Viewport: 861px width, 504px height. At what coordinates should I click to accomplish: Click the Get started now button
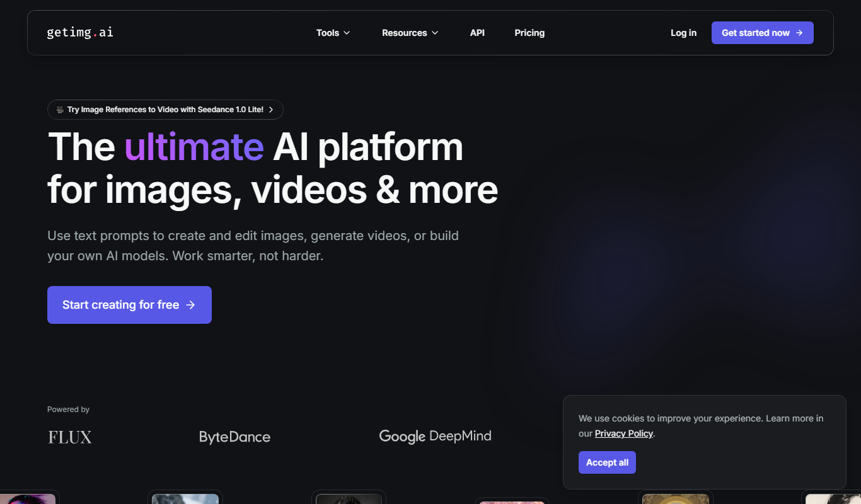tap(763, 33)
